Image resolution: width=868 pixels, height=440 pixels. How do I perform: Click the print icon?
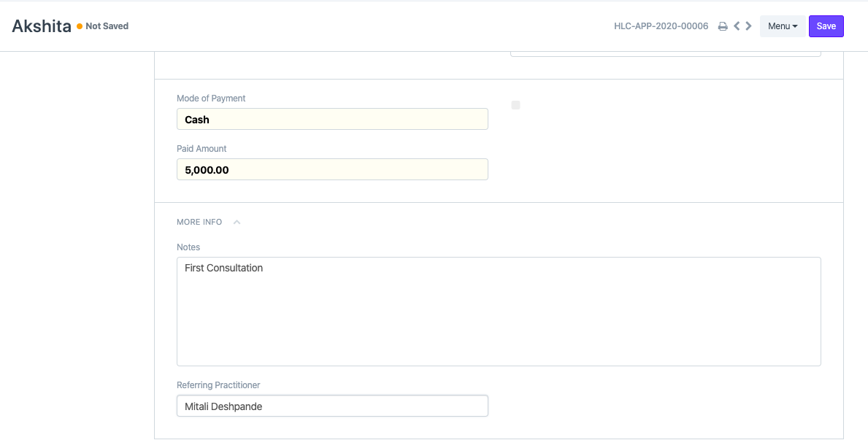point(723,26)
